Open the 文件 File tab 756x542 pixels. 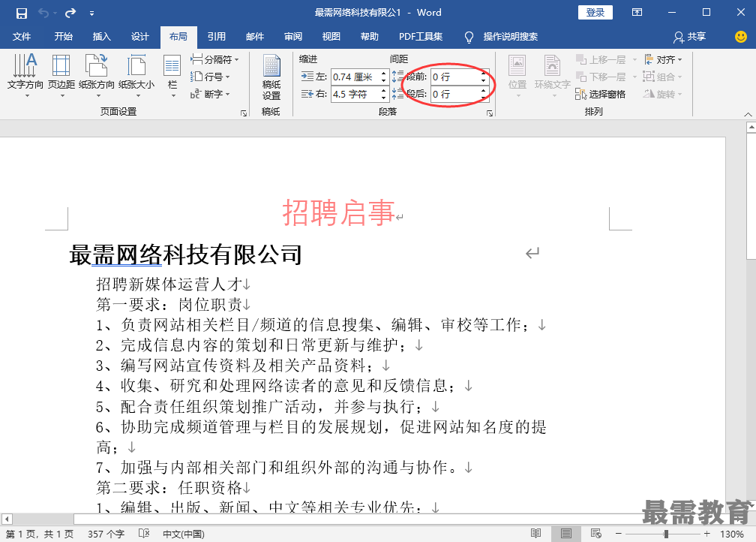22,37
